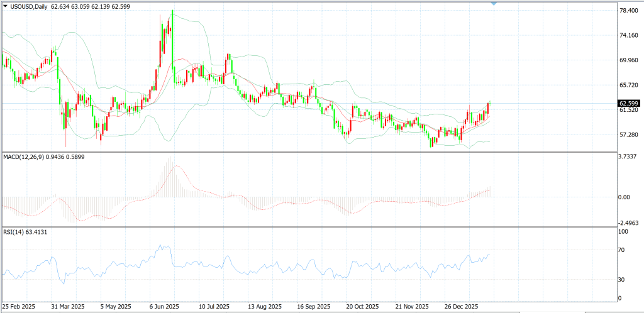
Task: Click the 57.280 price scale label
Action: tap(629, 135)
